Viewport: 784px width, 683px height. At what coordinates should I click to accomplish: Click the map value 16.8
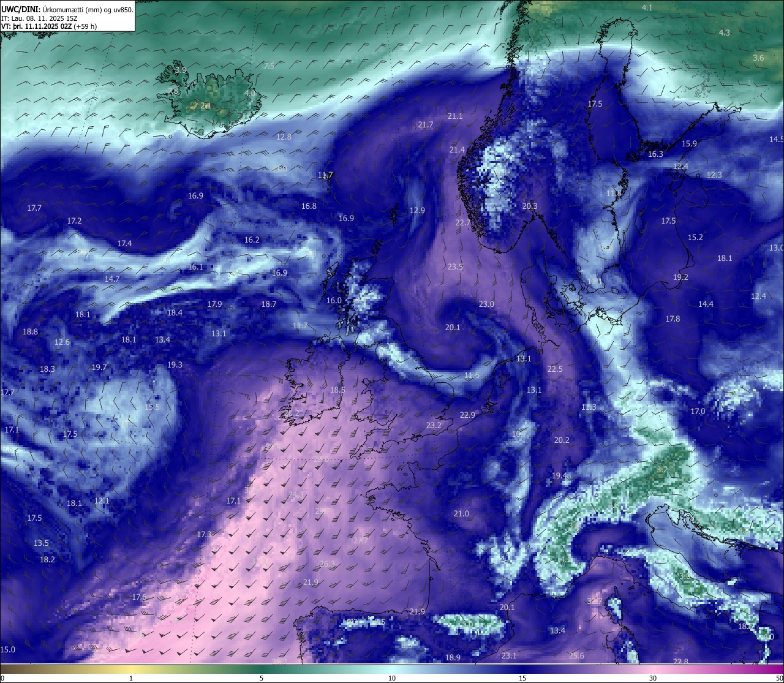pyautogui.click(x=309, y=206)
